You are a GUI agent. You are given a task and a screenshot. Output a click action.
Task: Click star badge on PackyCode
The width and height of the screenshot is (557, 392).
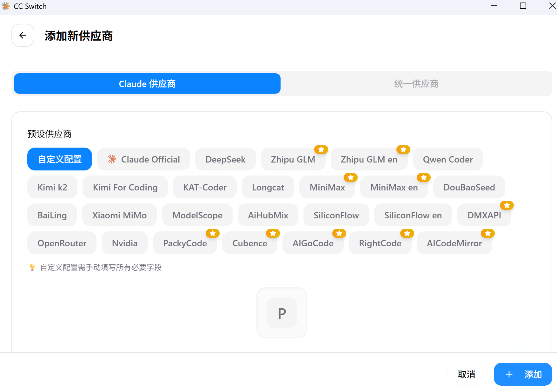(x=213, y=233)
